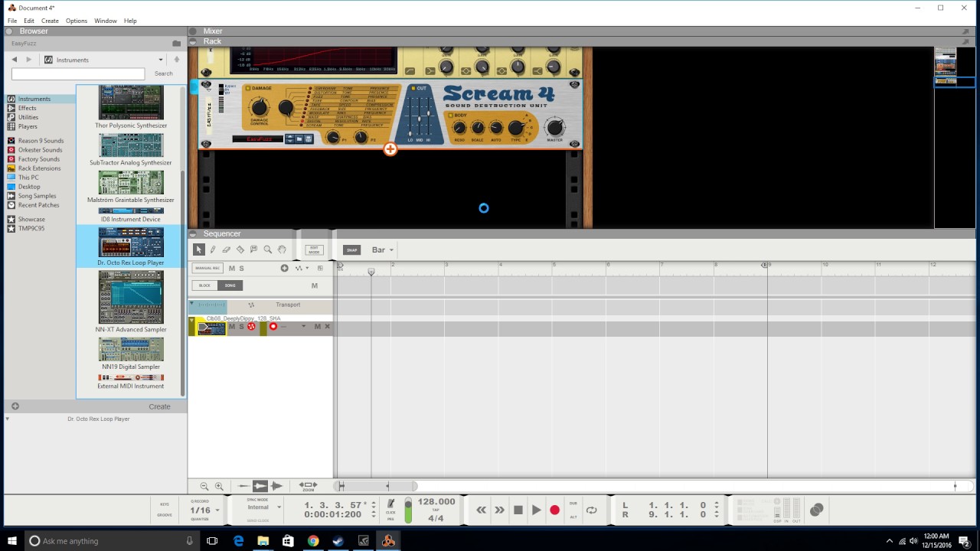Click the Create button in browser

point(159,406)
